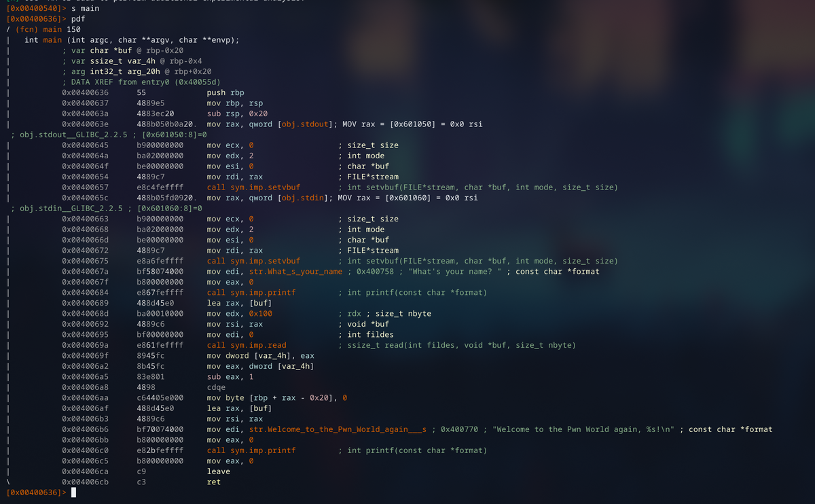The height and width of the screenshot is (504, 815).
Task: Click the 'leave' instruction
Action: 219,471
